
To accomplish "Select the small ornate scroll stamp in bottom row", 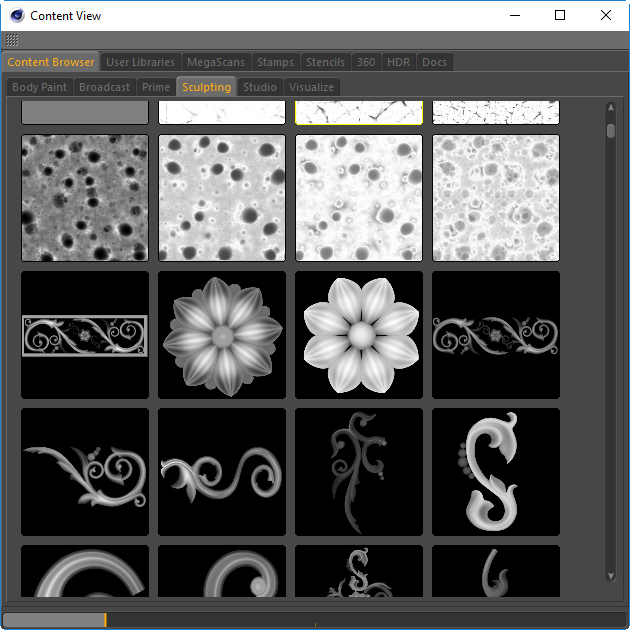I will 359,571.
